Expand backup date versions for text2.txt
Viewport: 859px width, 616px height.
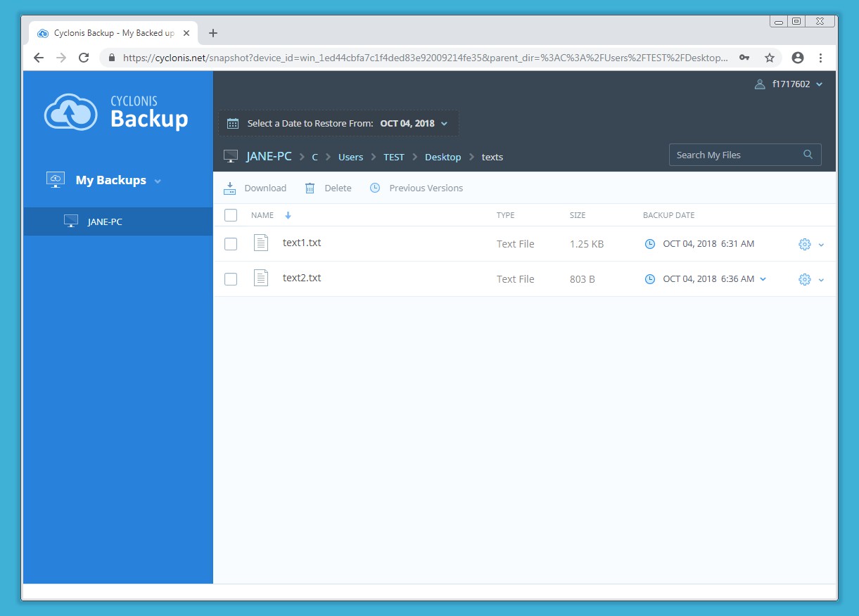pyautogui.click(x=763, y=278)
